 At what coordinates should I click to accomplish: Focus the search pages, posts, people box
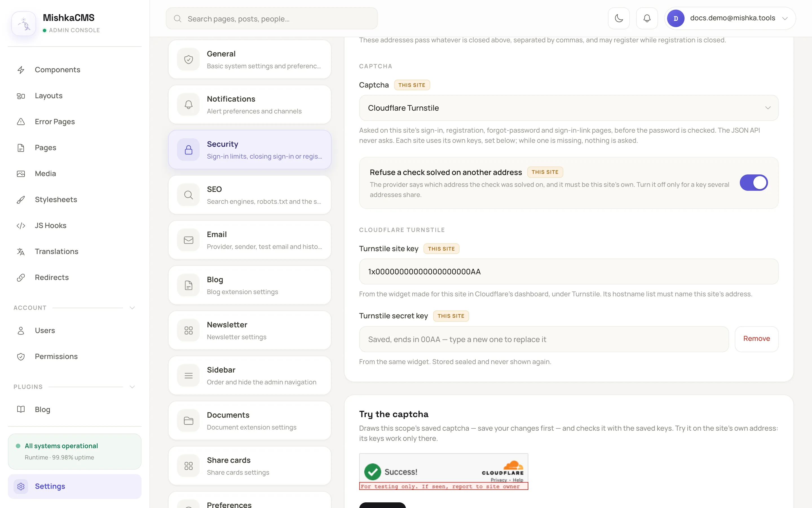pyautogui.click(x=272, y=18)
